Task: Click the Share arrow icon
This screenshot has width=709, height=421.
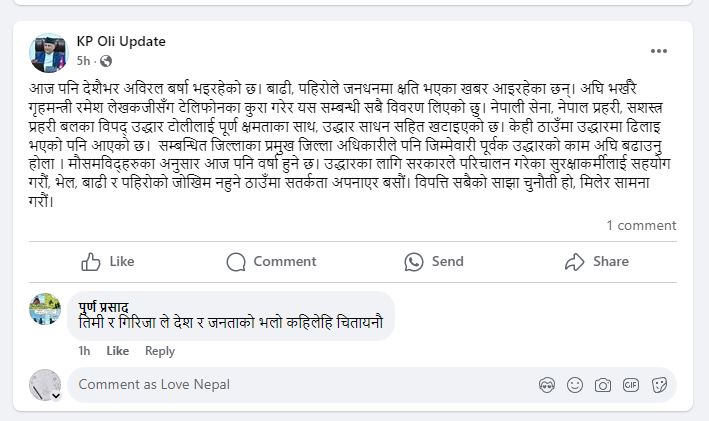Action: click(574, 262)
